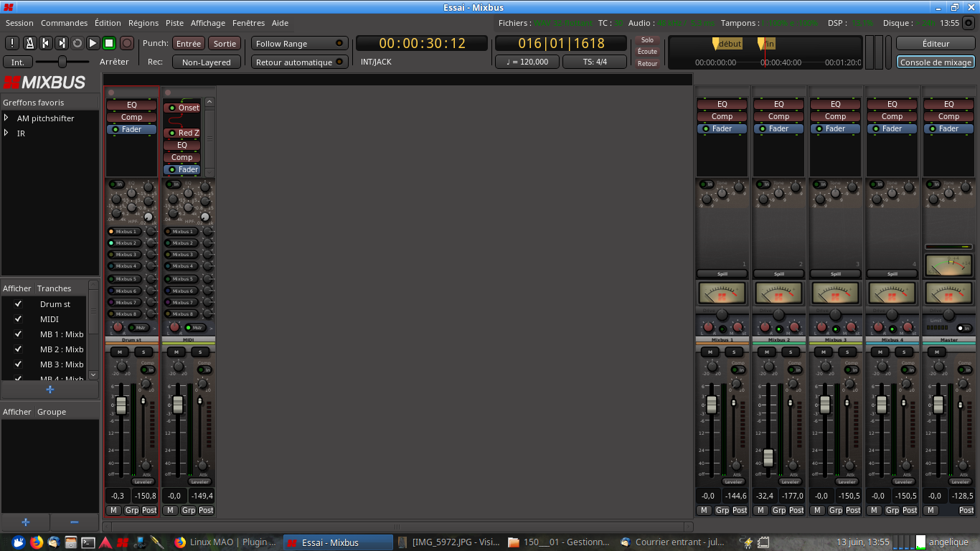Open the Thunderbird icon in the taskbar launcher
Image resolution: width=980 pixels, height=551 pixels.
pyautogui.click(x=54, y=542)
